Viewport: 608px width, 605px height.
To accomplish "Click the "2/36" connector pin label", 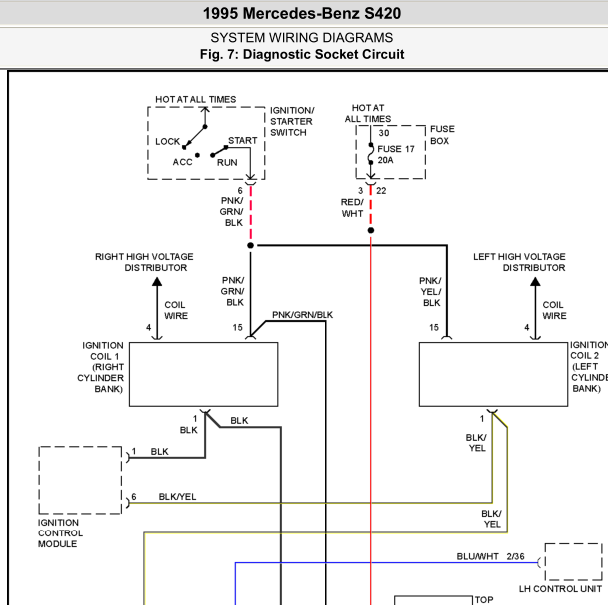I will 515,556.
